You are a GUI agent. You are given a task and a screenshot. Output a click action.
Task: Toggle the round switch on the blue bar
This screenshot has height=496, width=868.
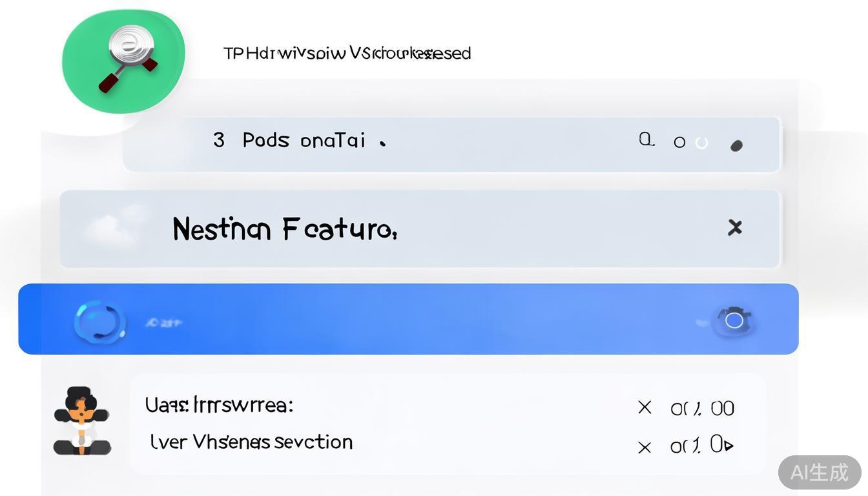pyautogui.click(x=734, y=320)
